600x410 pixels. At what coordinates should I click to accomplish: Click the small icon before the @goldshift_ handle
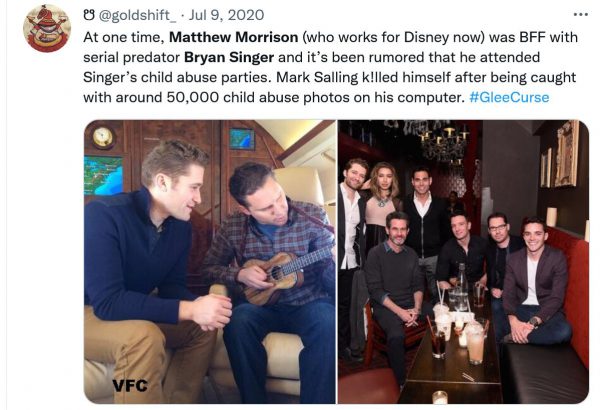[x=89, y=16]
